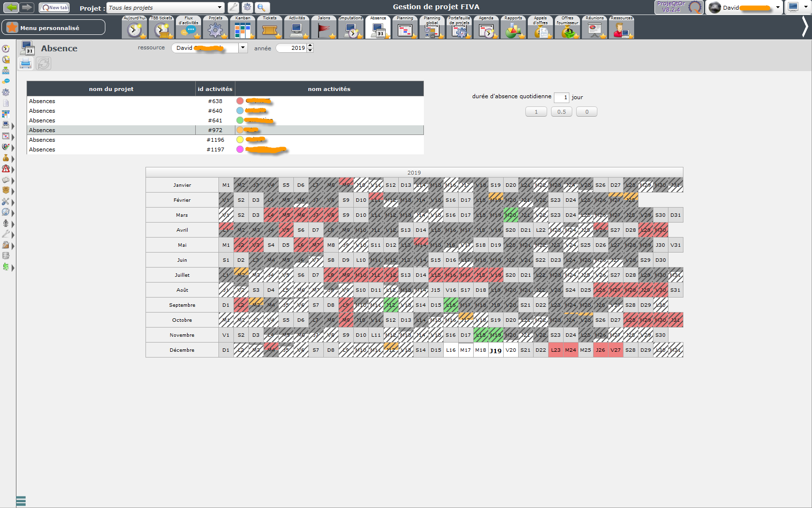Click the green back navigation arrow
812x508 pixels.
[12, 7]
